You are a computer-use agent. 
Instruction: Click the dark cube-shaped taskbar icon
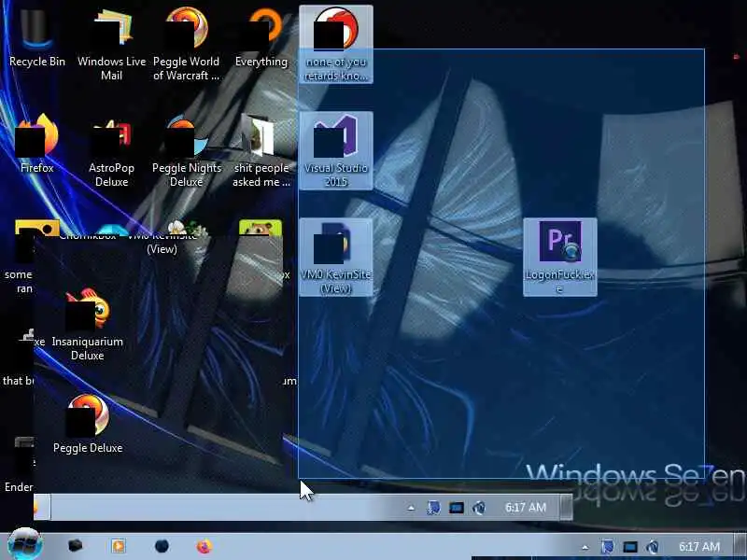pyautogui.click(x=75, y=546)
